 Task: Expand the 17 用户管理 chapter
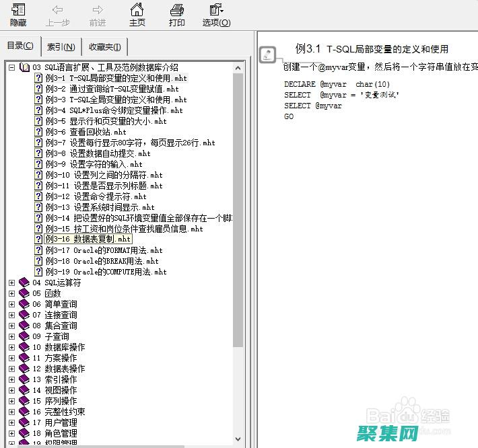click(x=11, y=422)
